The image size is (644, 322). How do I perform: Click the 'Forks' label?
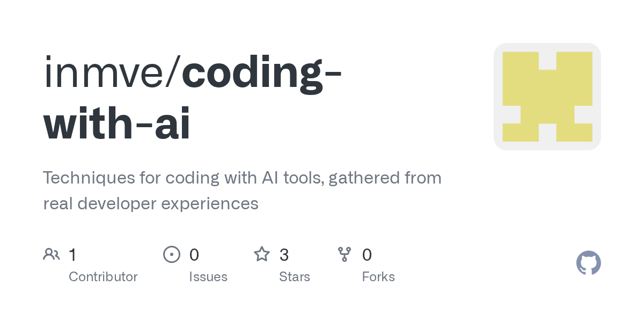[378, 277]
